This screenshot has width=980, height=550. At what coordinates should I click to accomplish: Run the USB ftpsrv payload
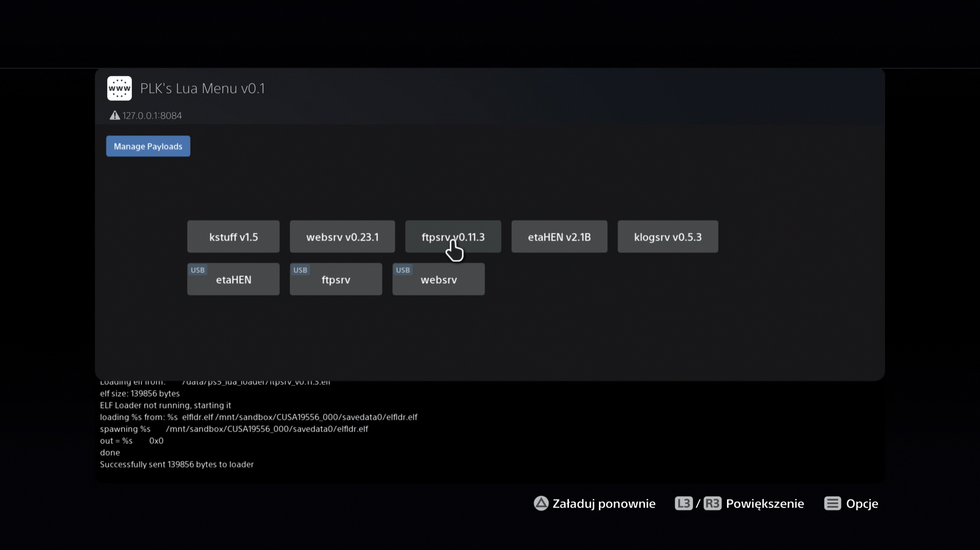click(336, 280)
